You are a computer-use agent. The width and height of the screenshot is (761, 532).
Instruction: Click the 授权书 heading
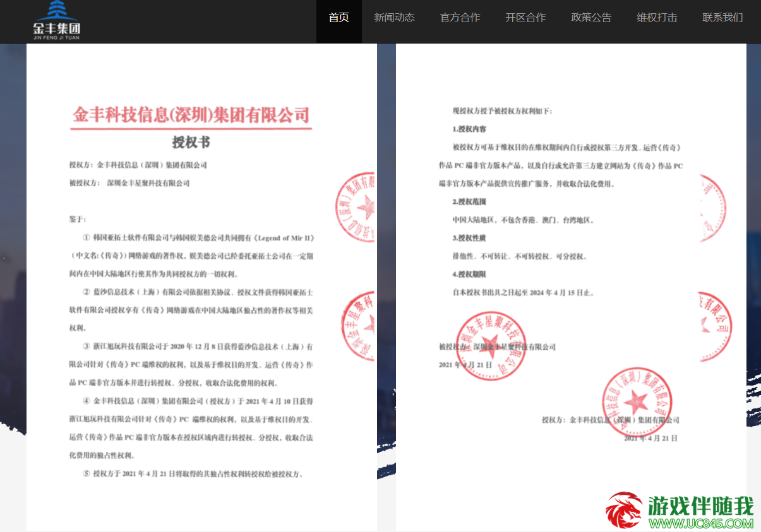pos(191,143)
